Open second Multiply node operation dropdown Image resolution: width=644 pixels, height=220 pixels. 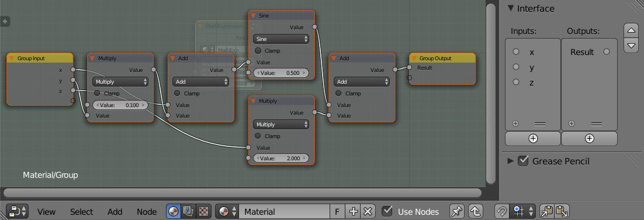281,125
